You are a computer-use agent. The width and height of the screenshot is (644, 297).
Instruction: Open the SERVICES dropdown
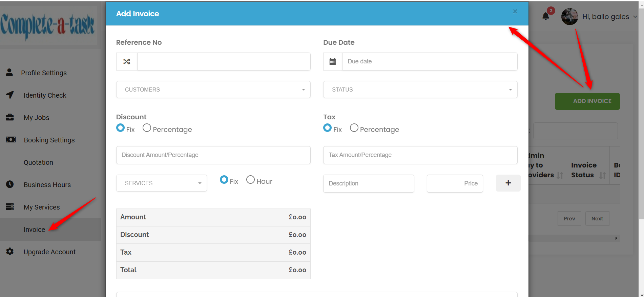point(162,183)
